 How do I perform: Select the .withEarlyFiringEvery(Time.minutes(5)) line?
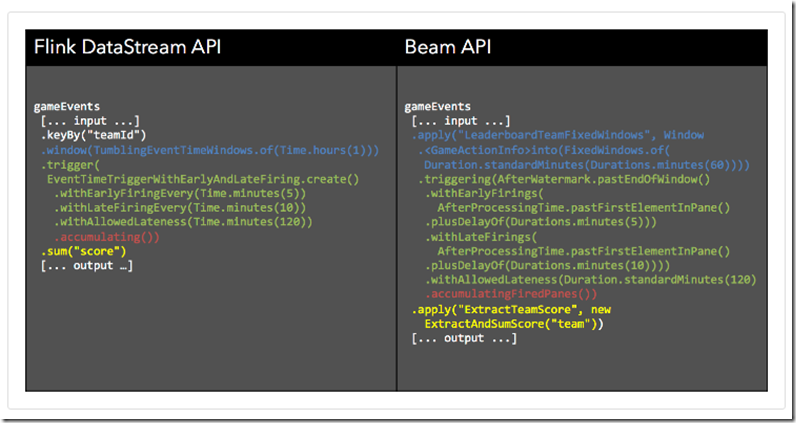(180, 193)
